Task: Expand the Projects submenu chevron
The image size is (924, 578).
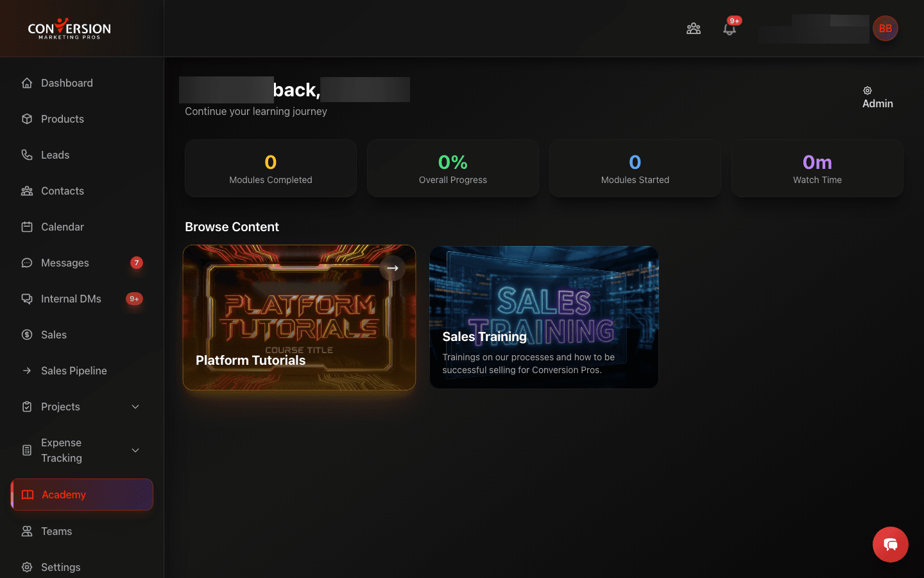Action: [135, 407]
